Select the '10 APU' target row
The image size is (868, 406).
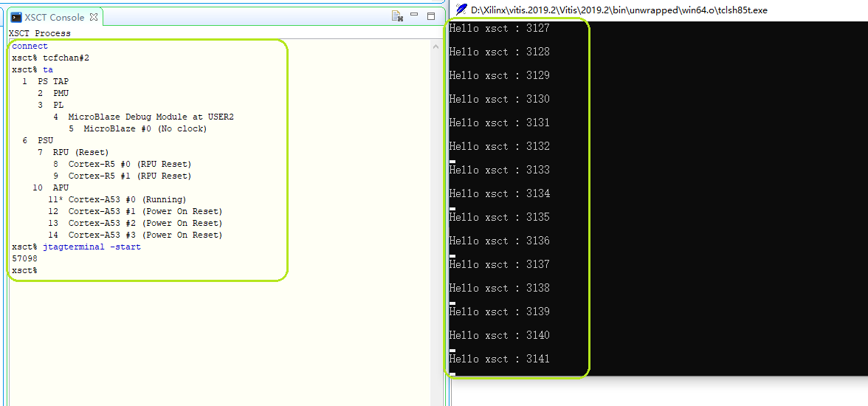50,187
